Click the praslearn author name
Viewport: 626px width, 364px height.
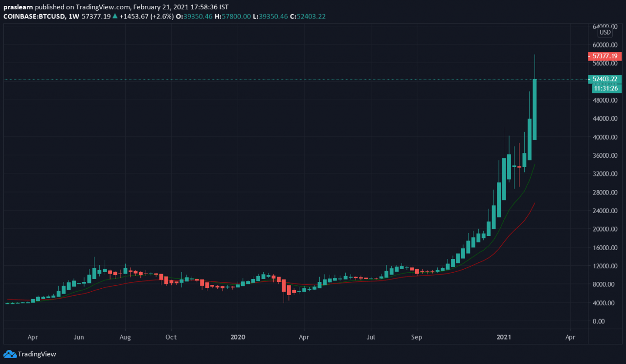[x=18, y=7]
